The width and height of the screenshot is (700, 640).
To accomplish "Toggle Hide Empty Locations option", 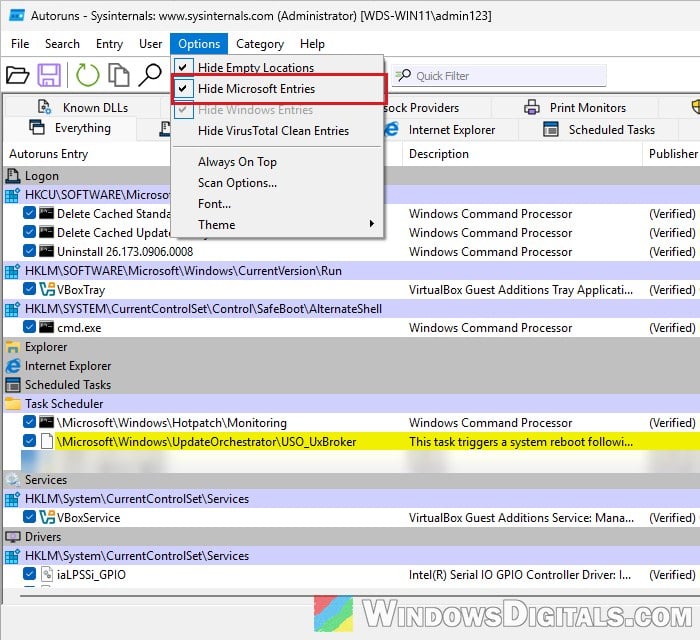I will [277, 67].
